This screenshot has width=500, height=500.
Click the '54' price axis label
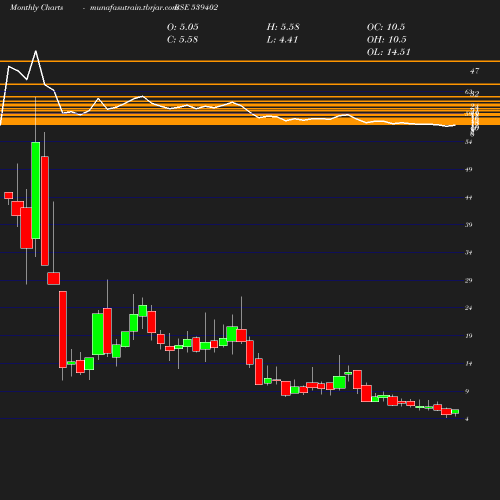tap(469, 142)
